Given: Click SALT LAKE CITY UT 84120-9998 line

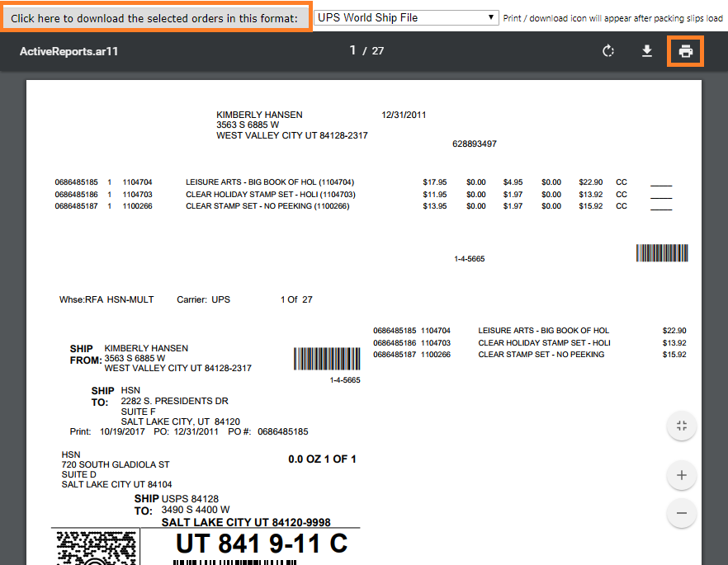Looking at the screenshot, I should [x=246, y=522].
